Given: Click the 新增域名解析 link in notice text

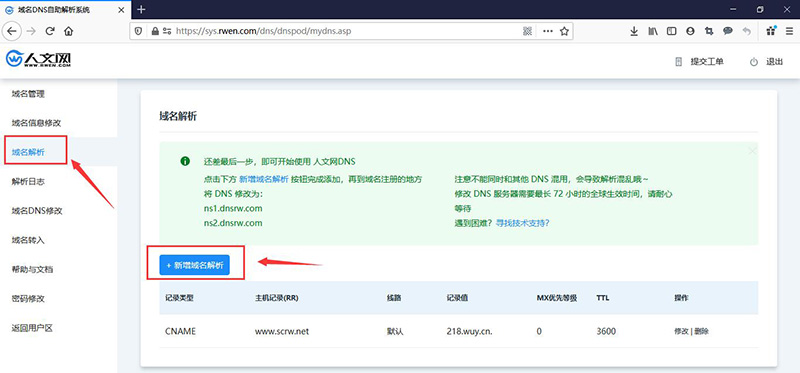Looking at the screenshot, I should tap(264, 180).
